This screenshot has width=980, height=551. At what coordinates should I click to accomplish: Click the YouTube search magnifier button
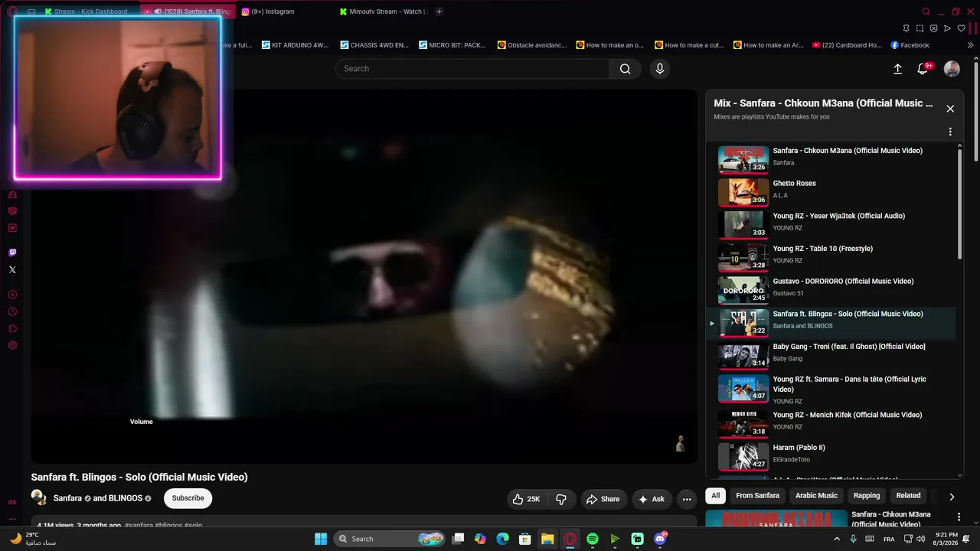pos(625,69)
